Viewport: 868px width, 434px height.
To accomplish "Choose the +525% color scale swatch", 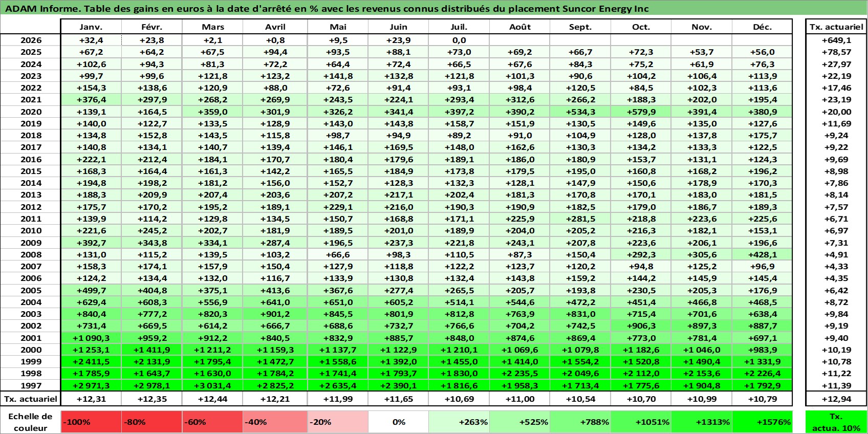I will 520,422.
